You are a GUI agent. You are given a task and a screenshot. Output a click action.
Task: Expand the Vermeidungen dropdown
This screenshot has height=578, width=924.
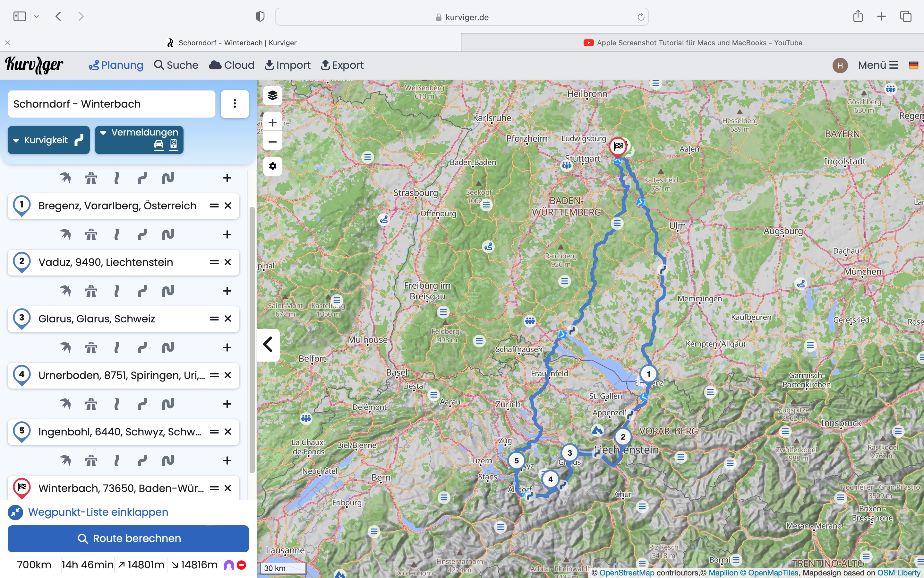point(139,140)
